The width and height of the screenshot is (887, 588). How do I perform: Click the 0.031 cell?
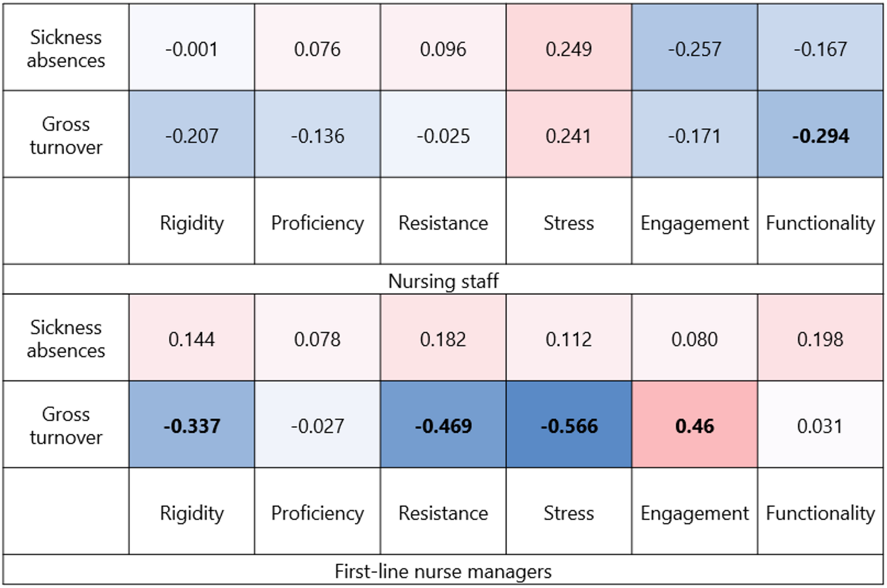(x=820, y=426)
